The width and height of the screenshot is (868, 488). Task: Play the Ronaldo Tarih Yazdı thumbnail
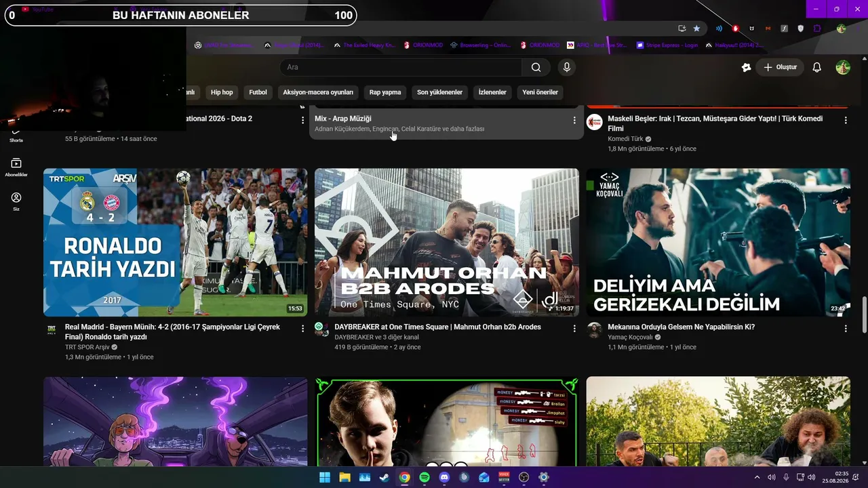click(x=175, y=243)
